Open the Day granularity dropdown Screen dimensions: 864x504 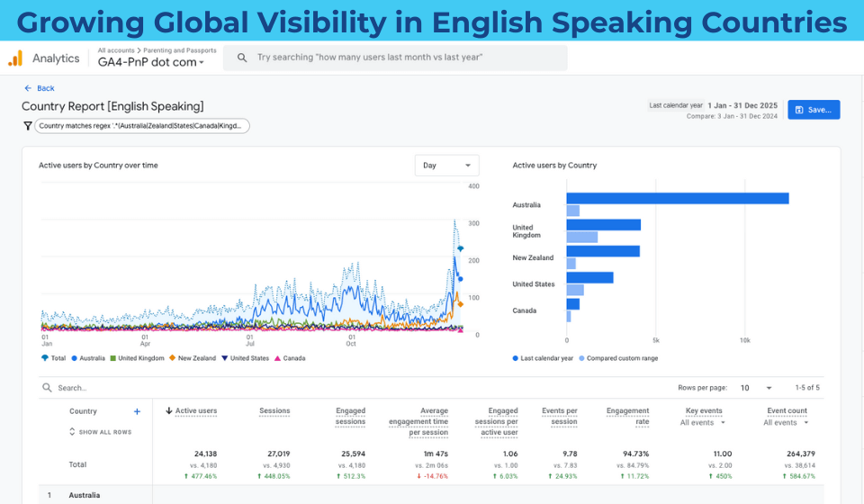(x=447, y=166)
